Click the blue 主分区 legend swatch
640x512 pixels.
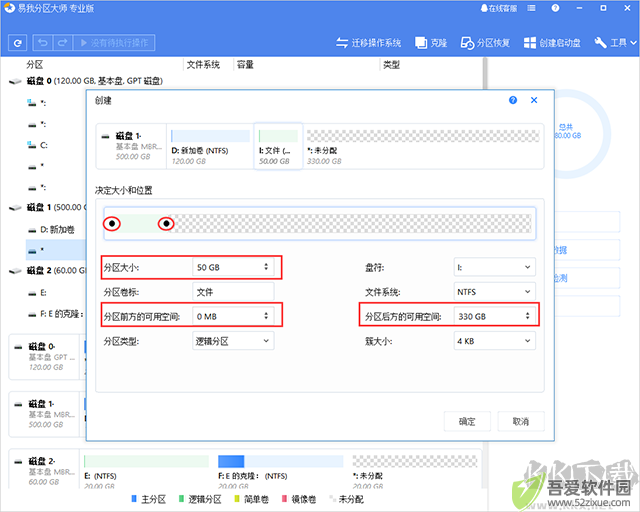coord(134,499)
